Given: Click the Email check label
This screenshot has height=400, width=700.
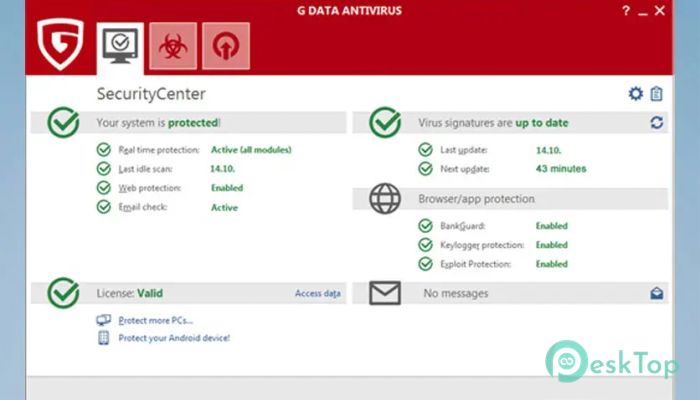Looking at the screenshot, I should (142, 207).
